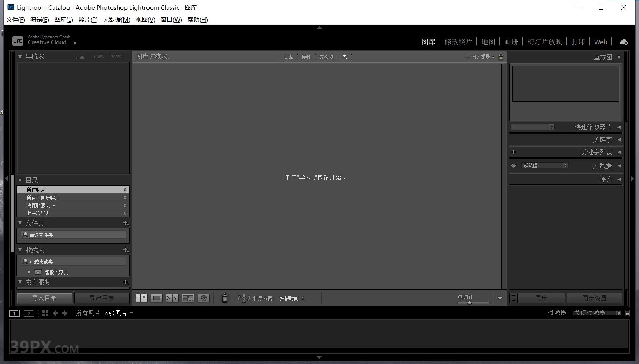Screen dimensions: 639x364
Task: Open the 编辑(E) menu
Action: [40, 19]
